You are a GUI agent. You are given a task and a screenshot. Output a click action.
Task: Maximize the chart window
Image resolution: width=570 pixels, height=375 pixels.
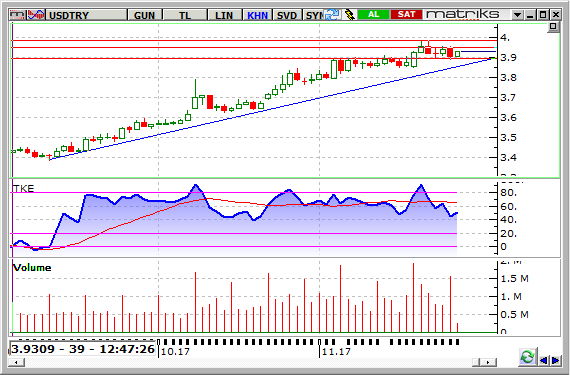pyautogui.click(x=543, y=15)
